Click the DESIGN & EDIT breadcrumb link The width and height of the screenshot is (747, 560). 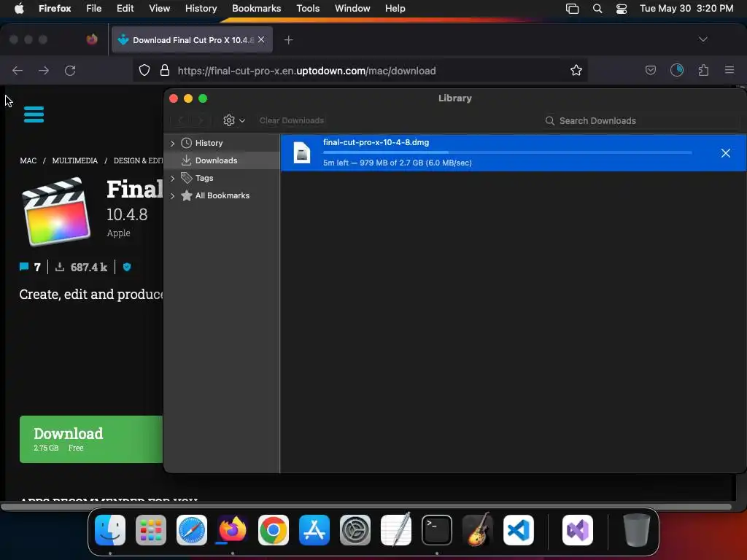[x=138, y=161]
